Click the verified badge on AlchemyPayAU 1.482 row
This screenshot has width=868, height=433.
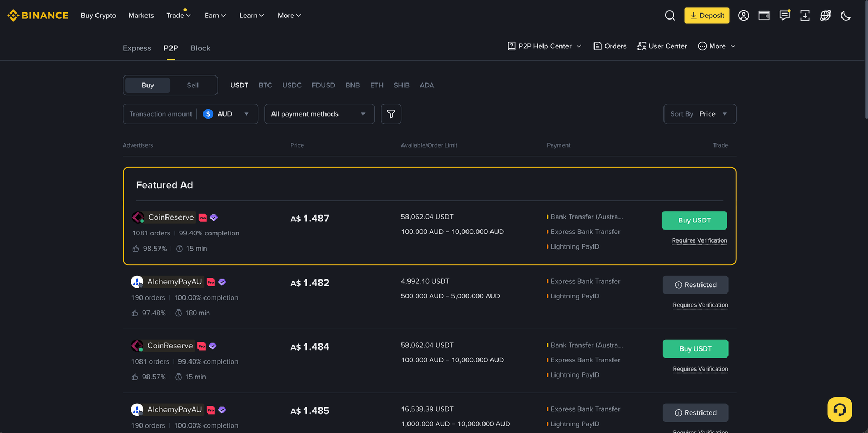coord(222,282)
